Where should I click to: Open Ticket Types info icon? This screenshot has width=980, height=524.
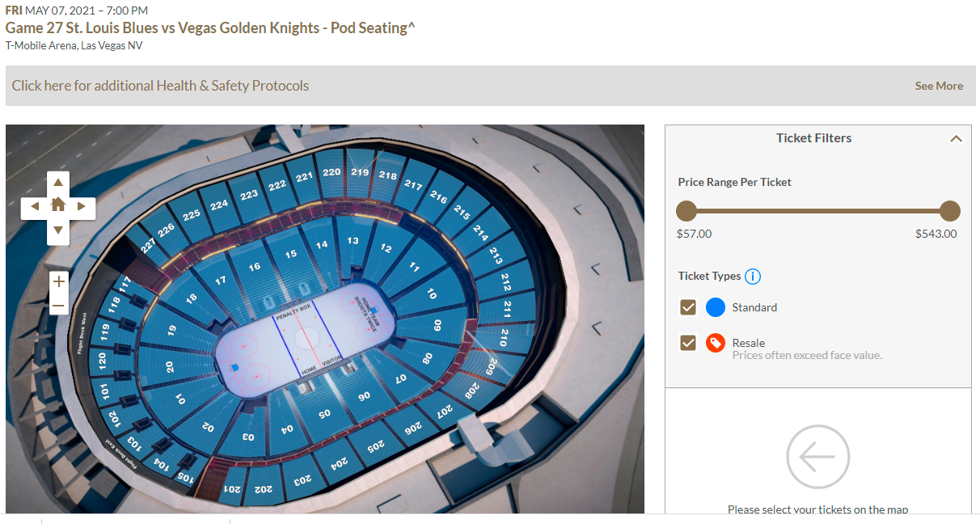point(753,277)
